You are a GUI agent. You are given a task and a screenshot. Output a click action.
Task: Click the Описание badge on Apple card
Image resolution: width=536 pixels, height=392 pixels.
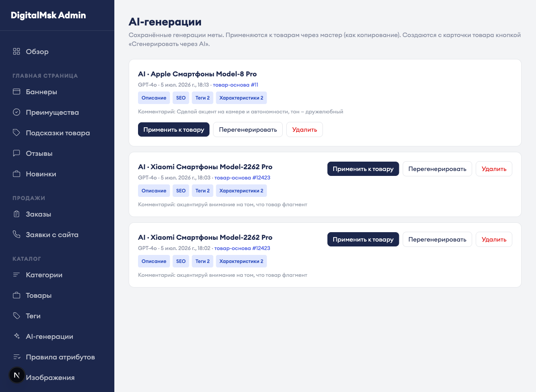coord(154,98)
